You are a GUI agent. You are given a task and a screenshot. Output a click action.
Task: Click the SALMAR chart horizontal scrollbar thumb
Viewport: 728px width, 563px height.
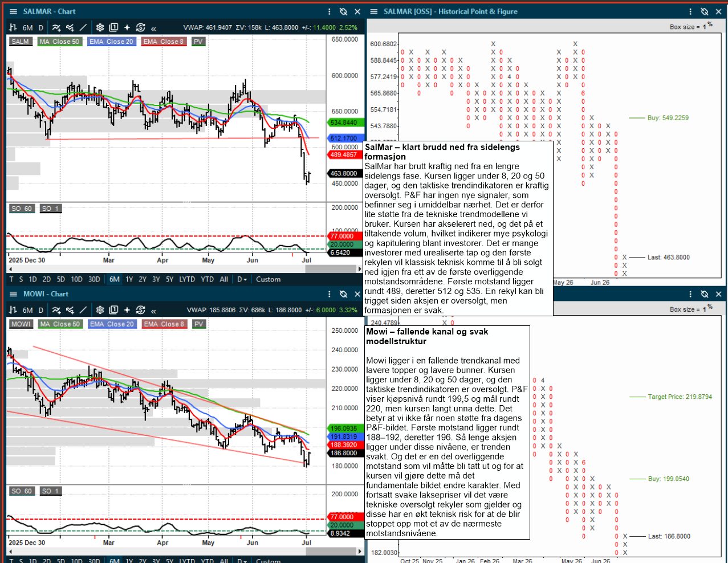tap(331, 269)
